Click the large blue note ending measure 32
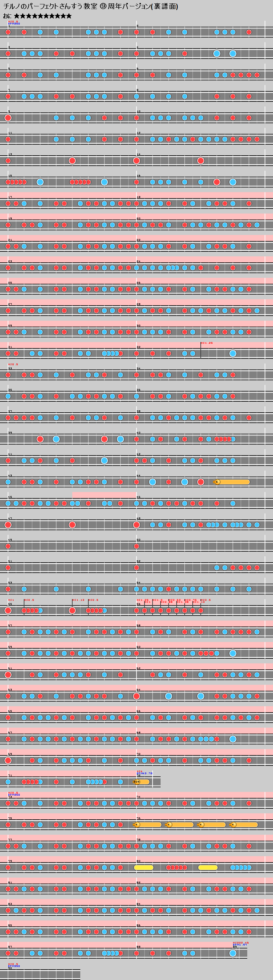273x980 pixels. click(x=233, y=353)
